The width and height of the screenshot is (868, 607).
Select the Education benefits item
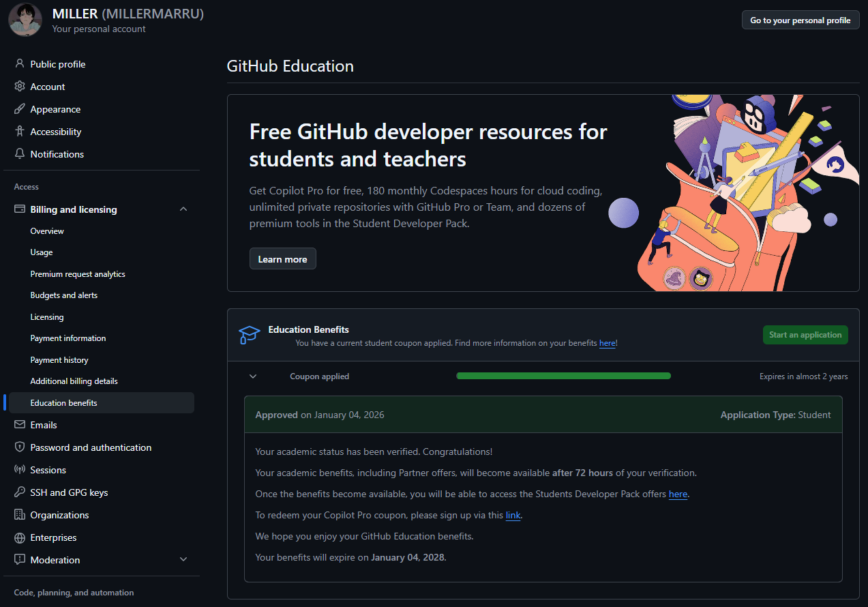click(x=102, y=403)
